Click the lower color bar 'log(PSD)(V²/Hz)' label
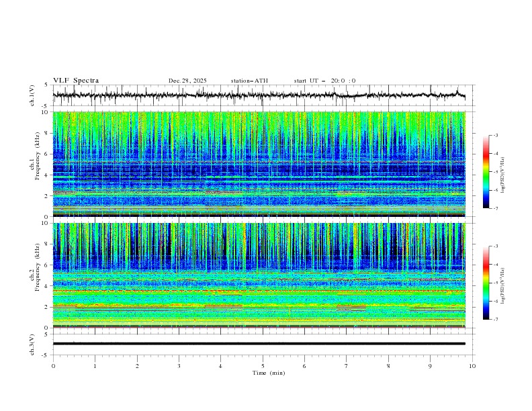The width and height of the screenshot is (532, 411). 502,286
